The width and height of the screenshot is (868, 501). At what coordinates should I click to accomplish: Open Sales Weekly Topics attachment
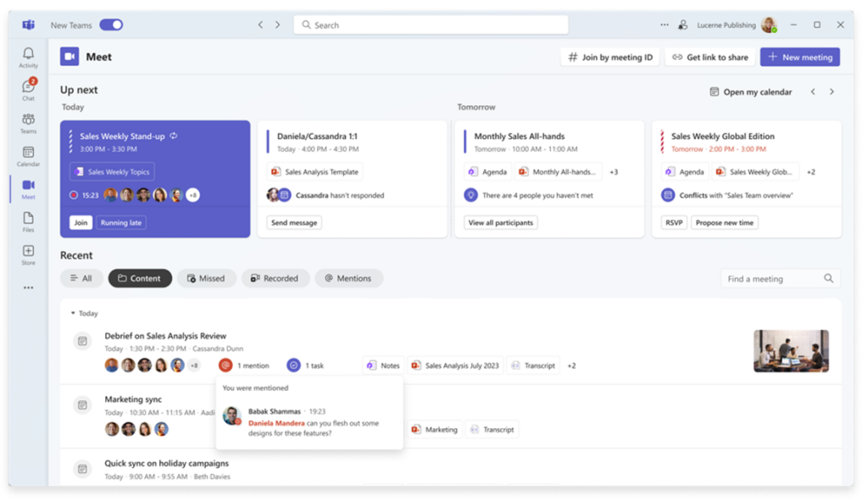tap(112, 171)
